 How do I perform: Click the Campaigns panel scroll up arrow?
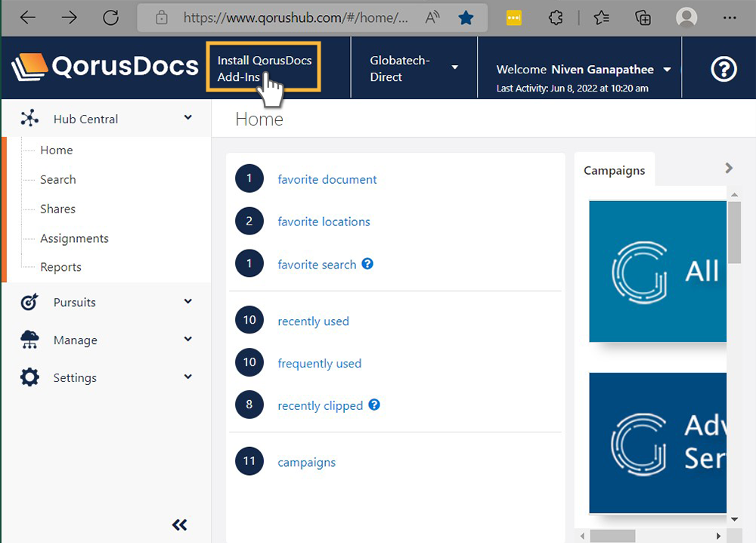click(734, 194)
